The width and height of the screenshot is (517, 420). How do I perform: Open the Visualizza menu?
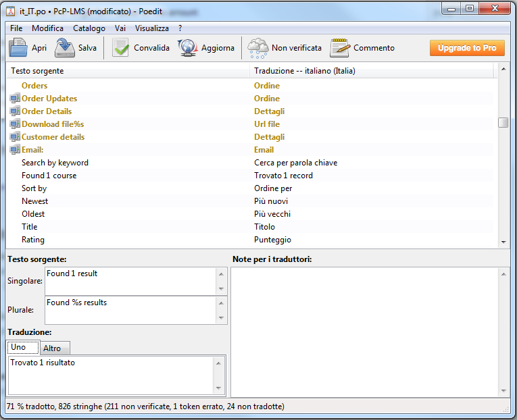(151, 28)
